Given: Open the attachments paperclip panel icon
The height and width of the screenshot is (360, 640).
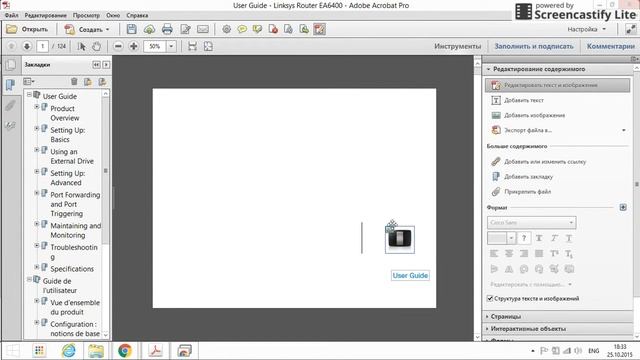Looking at the screenshot, I should pyautogui.click(x=10, y=106).
